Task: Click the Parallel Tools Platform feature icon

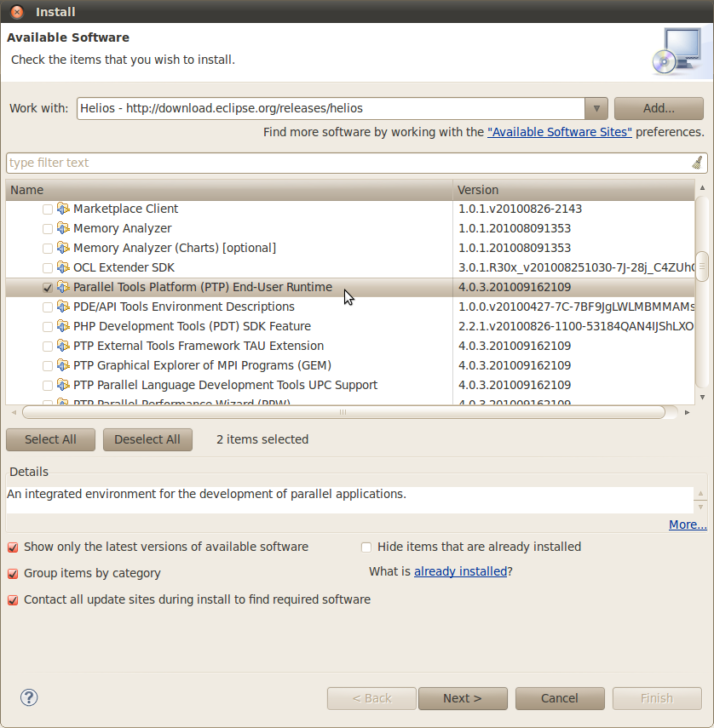Action: click(63, 287)
